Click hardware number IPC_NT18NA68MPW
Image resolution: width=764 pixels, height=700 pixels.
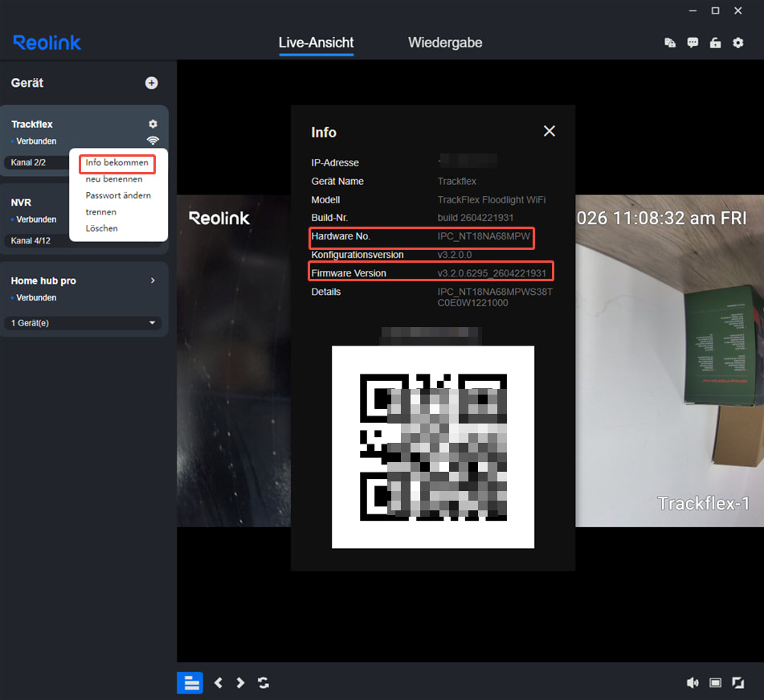pyautogui.click(x=484, y=236)
